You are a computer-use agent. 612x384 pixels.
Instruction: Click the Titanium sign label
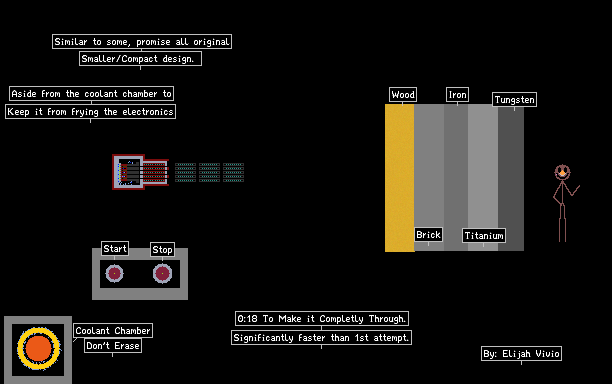click(x=484, y=236)
